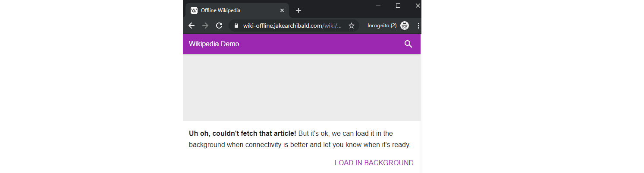Image resolution: width=644 pixels, height=173 pixels.
Task: Bookmark this page with the star icon
Action: [352, 26]
